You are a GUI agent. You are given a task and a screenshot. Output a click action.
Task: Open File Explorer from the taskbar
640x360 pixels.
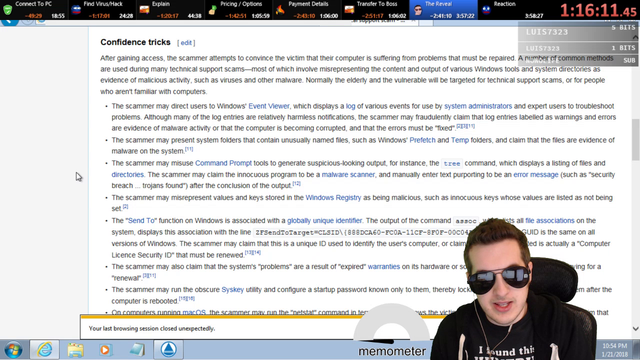click(x=76, y=350)
